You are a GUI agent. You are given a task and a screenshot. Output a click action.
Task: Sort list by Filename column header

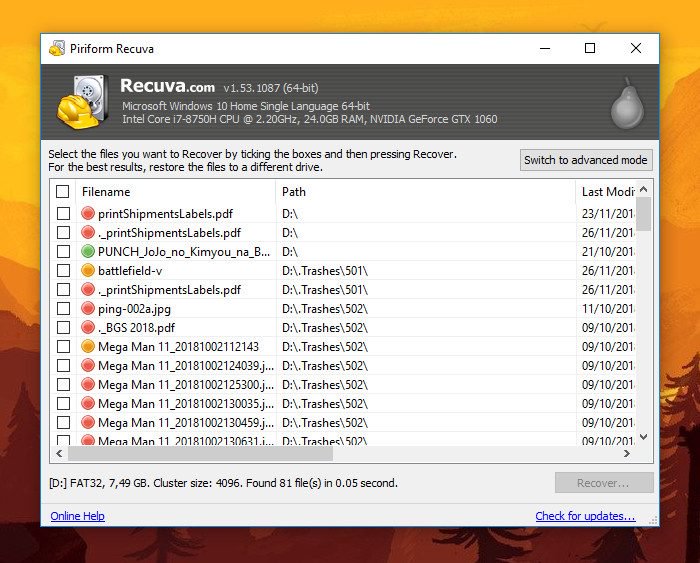pyautogui.click(x=176, y=192)
